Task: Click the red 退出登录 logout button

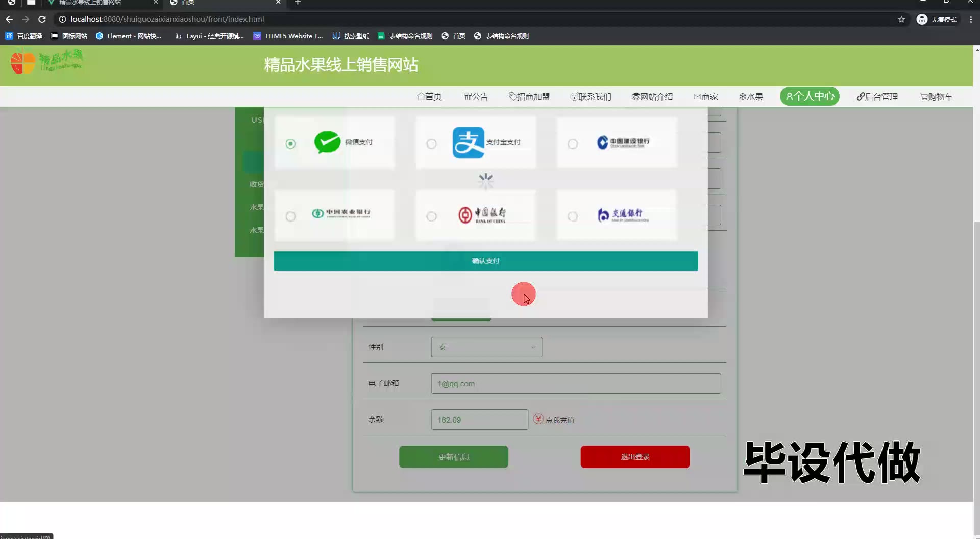Action: 635,457
